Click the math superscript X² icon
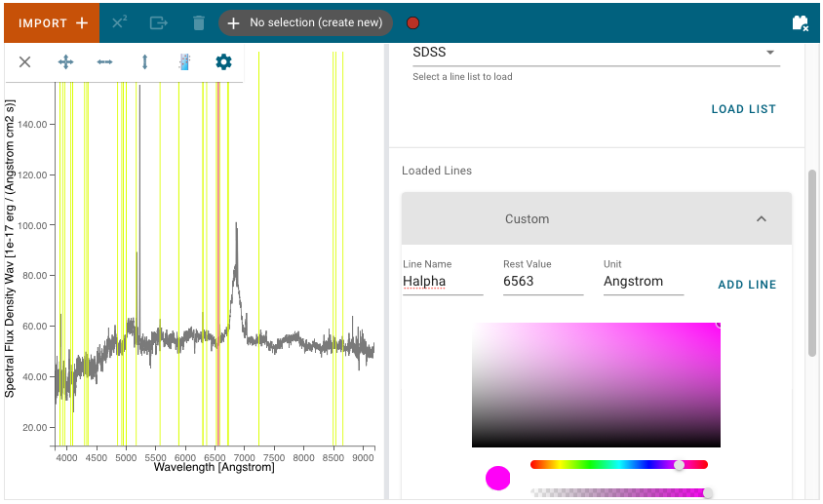Image resolution: width=823 pixels, height=504 pixels. click(120, 22)
